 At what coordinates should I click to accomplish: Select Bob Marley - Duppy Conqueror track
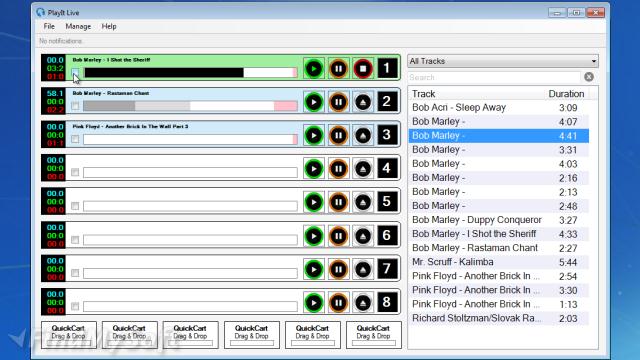click(x=499, y=220)
